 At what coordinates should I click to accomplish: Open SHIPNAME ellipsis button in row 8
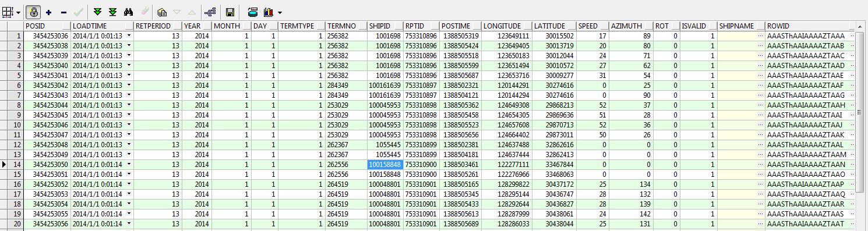(x=760, y=105)
